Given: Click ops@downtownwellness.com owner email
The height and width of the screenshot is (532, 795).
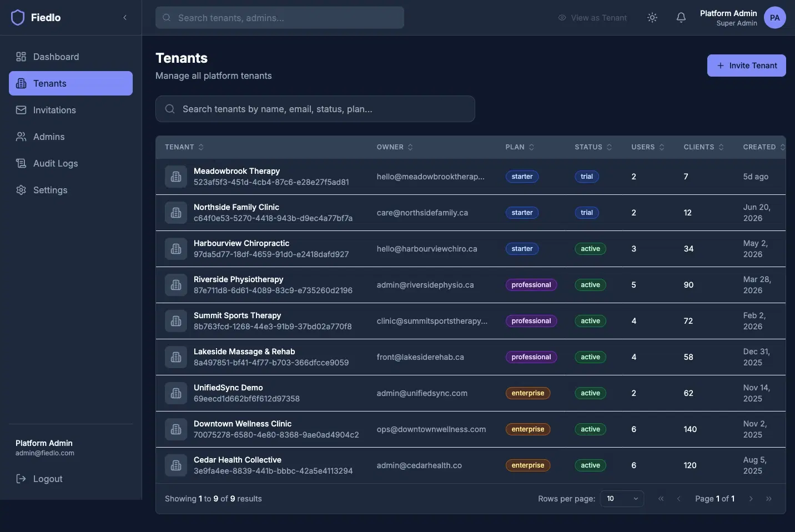Looking at the screenshot, I should [x=431, y=429].
